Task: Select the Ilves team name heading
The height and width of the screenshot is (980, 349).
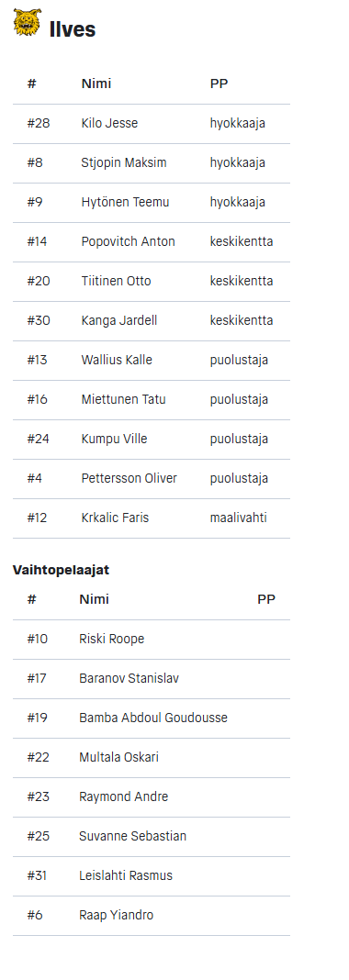Action: (x=73, y=29)
